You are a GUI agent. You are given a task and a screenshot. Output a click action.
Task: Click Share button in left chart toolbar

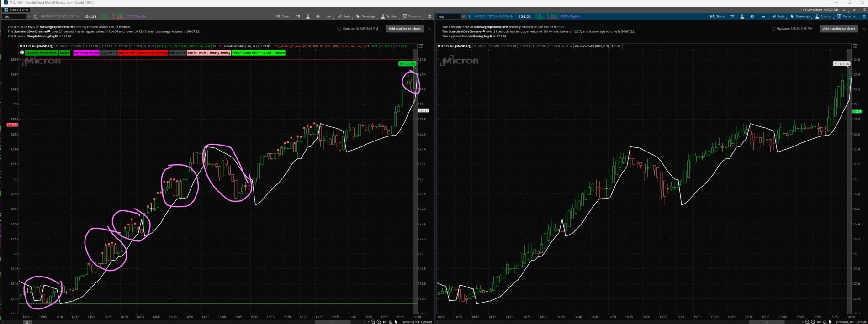[x=283, y=16]
